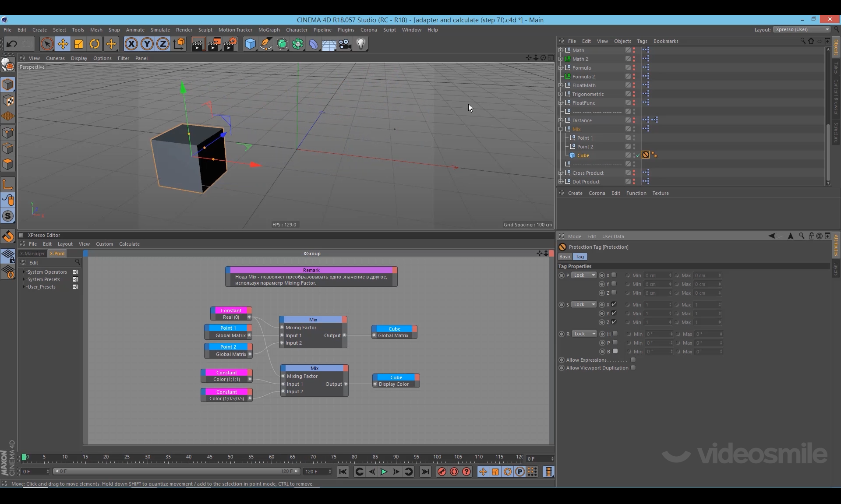Expand the Cross Product object
The width and height of the screenshot is (841, 504).
pos(561,173)
